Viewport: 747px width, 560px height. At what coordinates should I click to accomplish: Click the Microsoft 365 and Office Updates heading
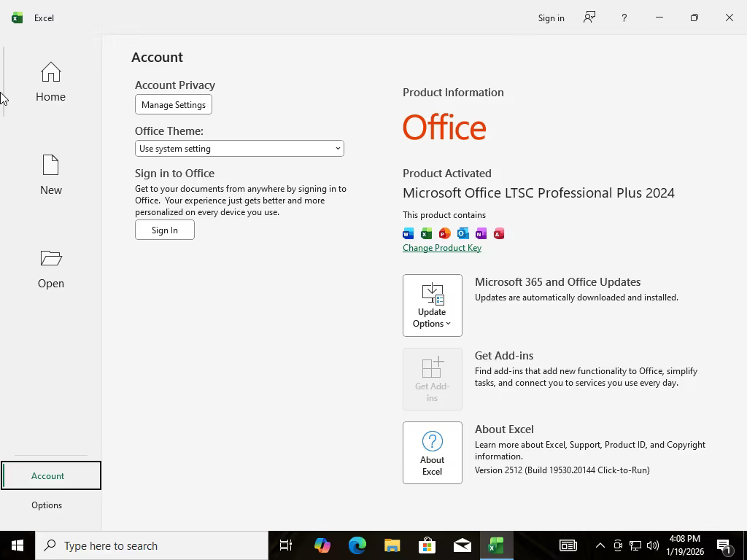point(557,282)
